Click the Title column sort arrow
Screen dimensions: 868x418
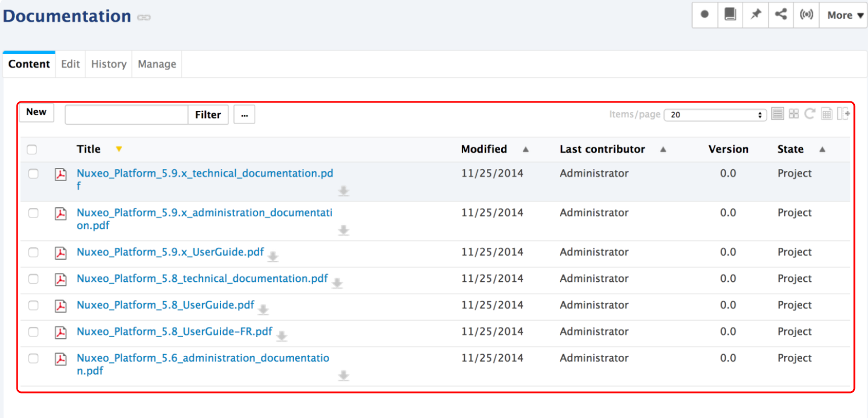(x=118, y=149)
